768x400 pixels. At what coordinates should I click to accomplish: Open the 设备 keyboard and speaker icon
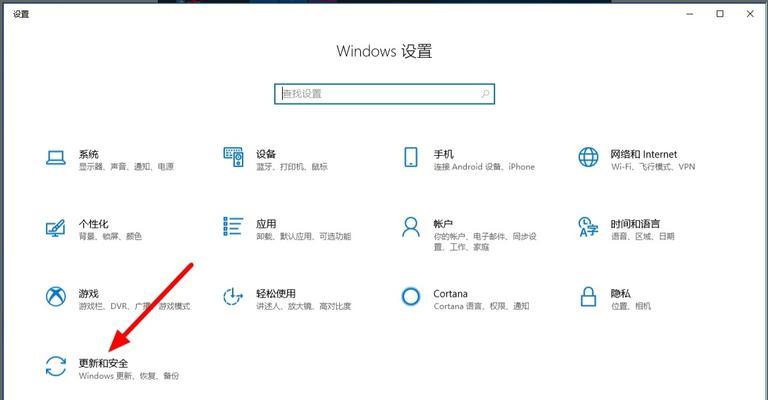(233, 157)
